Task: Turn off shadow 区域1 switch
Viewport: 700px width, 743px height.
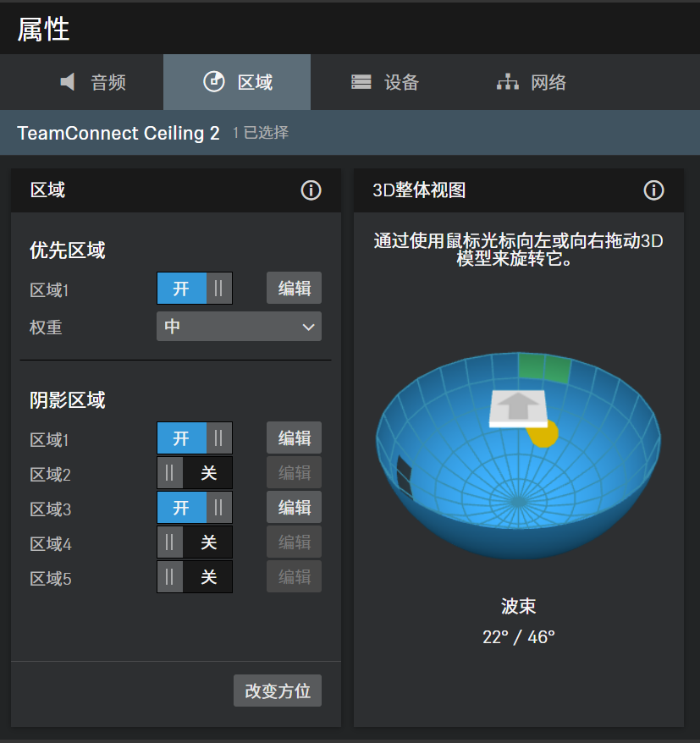Action: pos(195,438)
